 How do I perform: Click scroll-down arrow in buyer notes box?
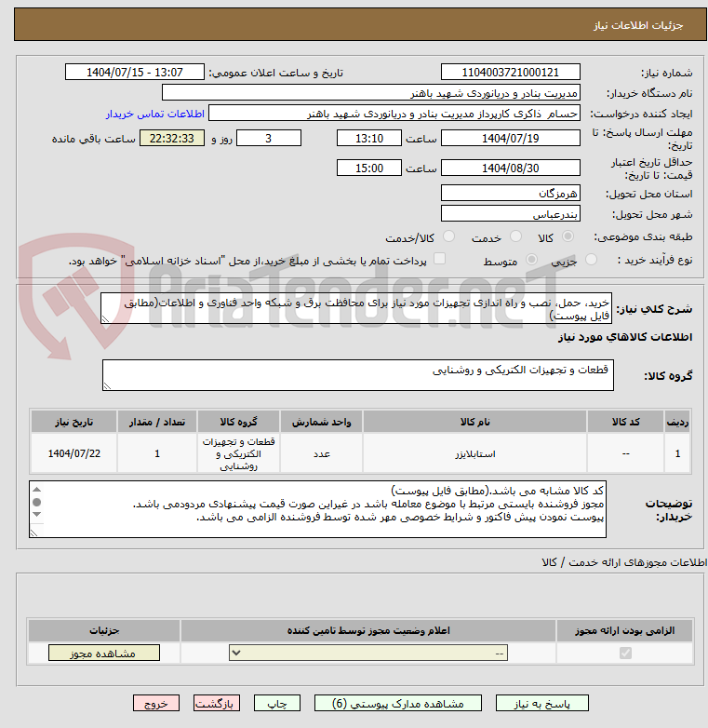pyautogui.click(x=37, y=514)
